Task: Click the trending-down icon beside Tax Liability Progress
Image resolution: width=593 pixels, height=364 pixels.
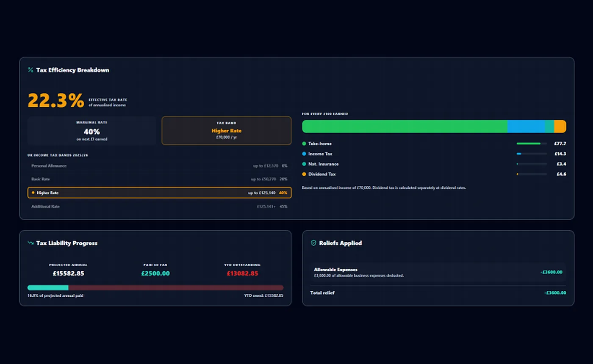Action: point(30,243)
